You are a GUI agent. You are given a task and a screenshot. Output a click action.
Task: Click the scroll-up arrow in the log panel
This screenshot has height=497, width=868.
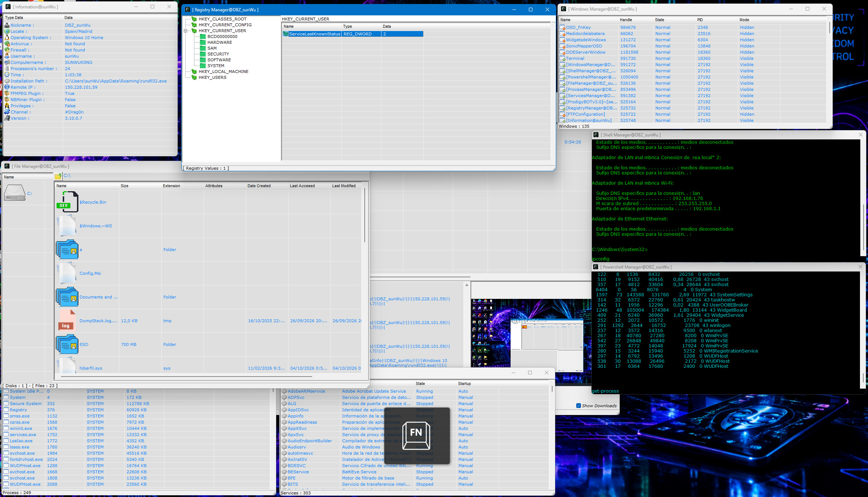click(x=467, y=285)
